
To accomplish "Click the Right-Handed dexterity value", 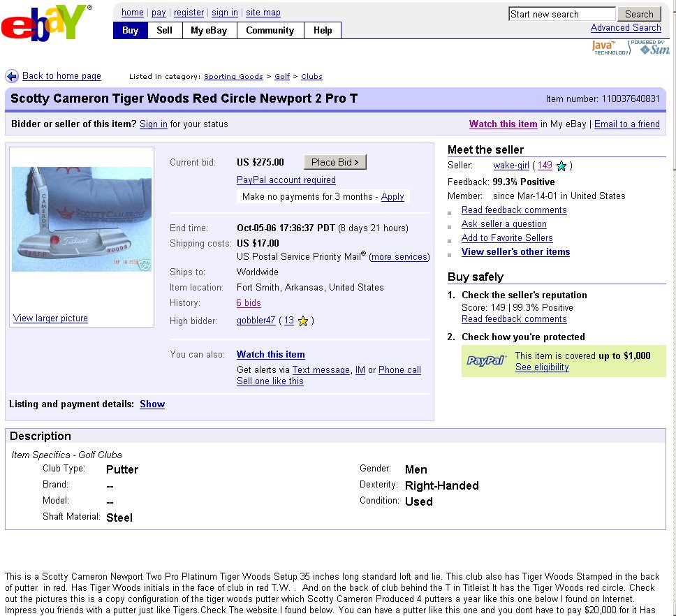I will 442,485.
